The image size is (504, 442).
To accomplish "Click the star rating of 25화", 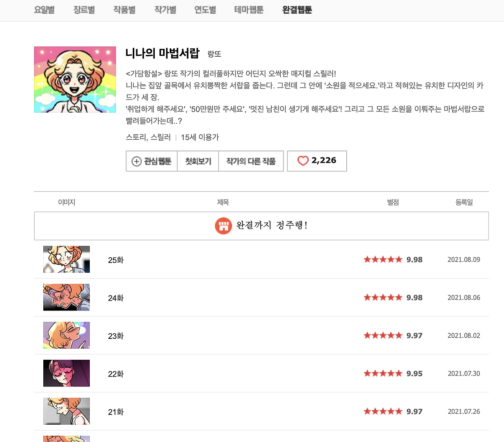I will 383,259.
